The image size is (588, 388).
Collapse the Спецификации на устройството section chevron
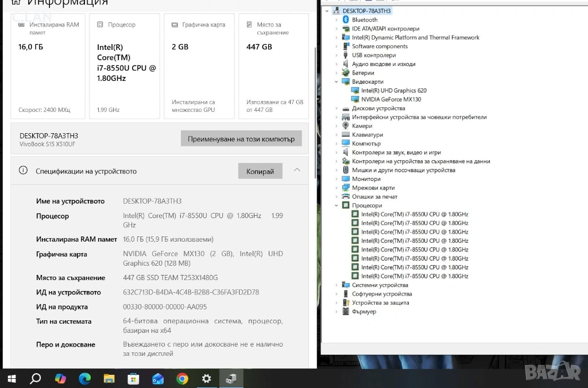[x=297, y=170]
